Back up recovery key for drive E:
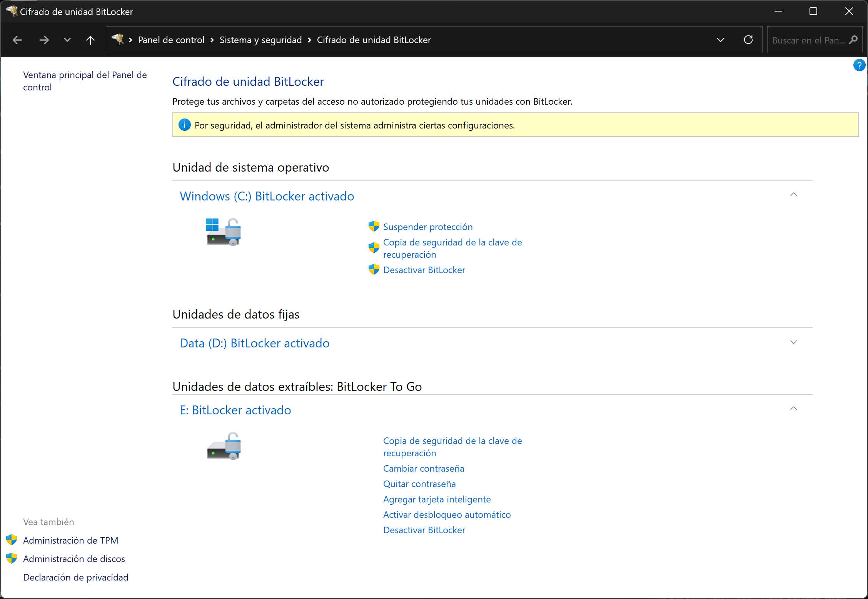 [x=452, y=447]
